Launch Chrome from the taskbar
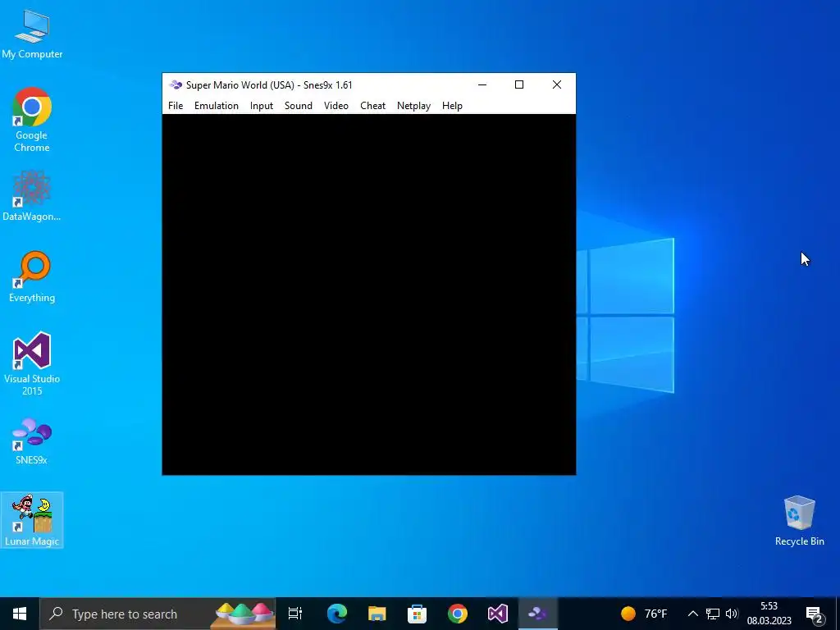The width and height of the screenshot is (840, 630). pyautogui.click(x=458, y=614)
